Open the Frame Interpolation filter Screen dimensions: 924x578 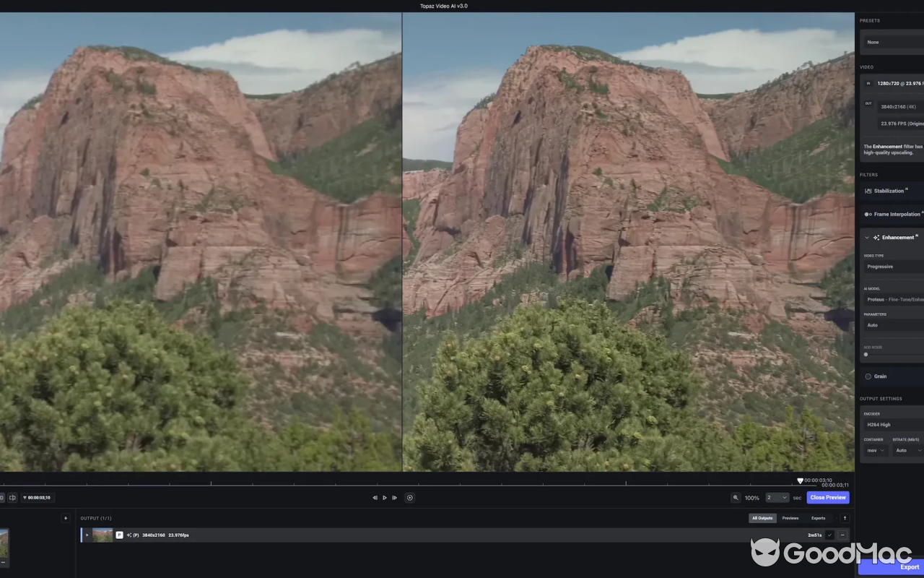[897, 214]
